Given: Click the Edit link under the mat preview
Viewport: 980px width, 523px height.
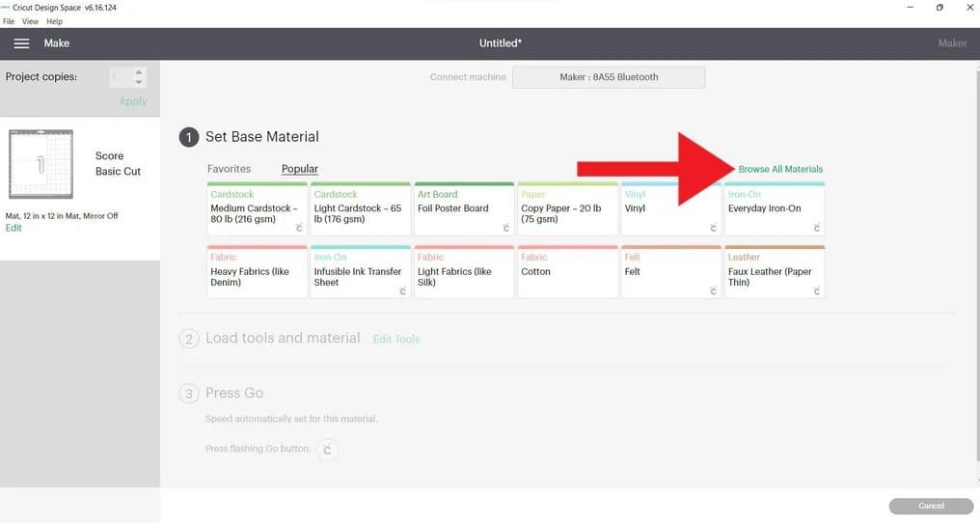Looking at the screenshot, I should (x=14, y=228).
